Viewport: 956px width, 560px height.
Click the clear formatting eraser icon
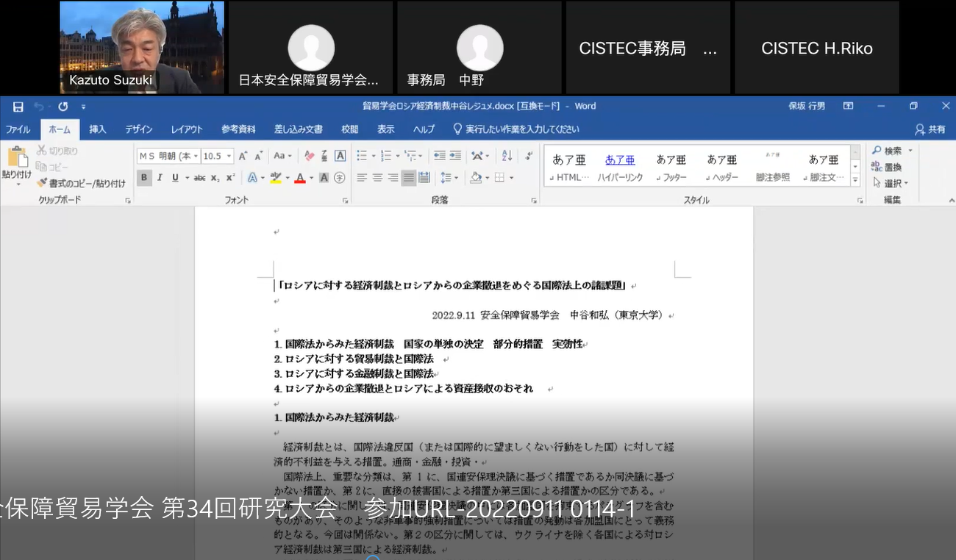(309, 156)
